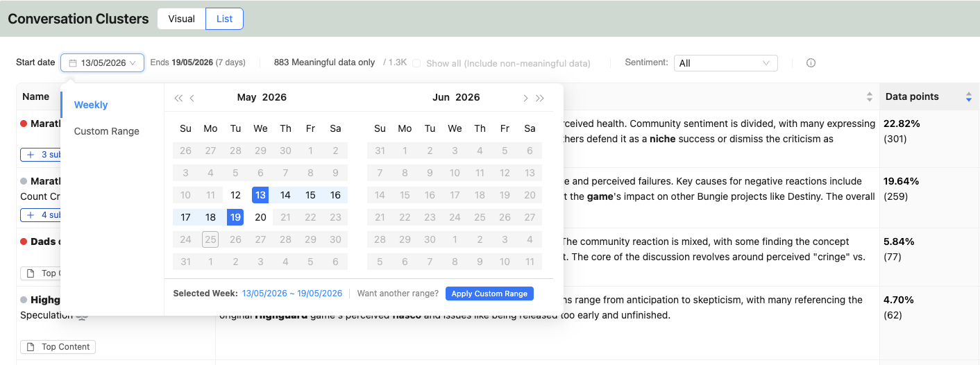This screenshot has height=365, width=980.
Task: Switch to Visual view tab
Action: [182, 19]
